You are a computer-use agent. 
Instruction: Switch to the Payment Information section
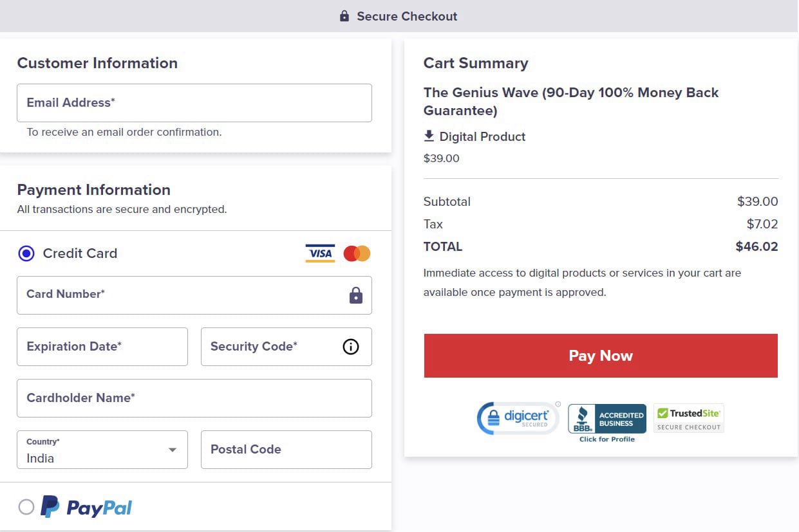[93, 190]
